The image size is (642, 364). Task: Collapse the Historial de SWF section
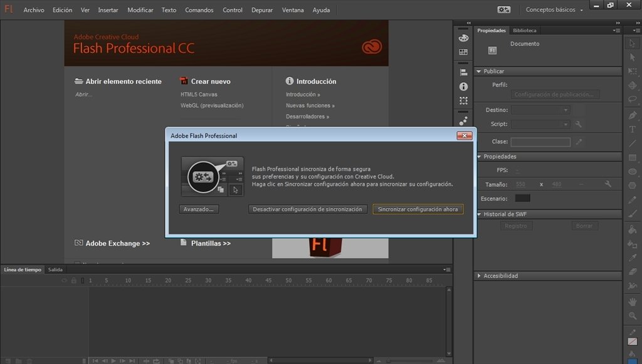coord(478,214)
